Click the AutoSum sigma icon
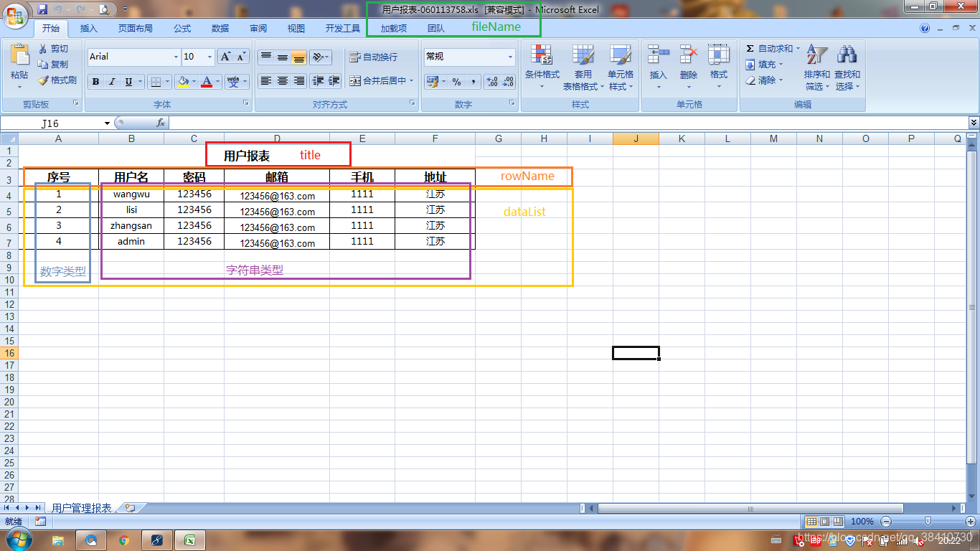Viewport: 980px width, 551px height. tap(750, 49)
